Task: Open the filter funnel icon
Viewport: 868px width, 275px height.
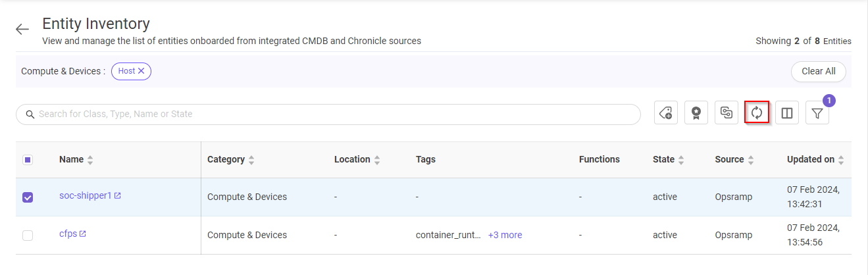Action: coord(817,114)
